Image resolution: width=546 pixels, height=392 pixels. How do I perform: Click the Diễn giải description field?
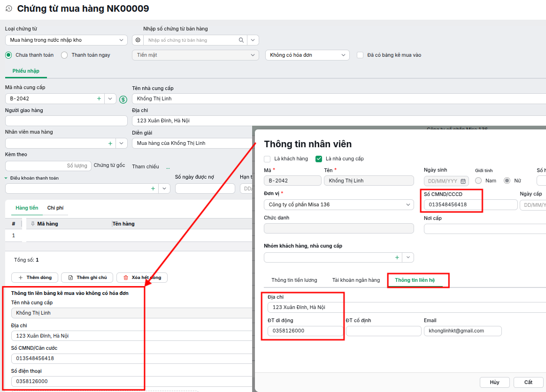coord(192,143)
